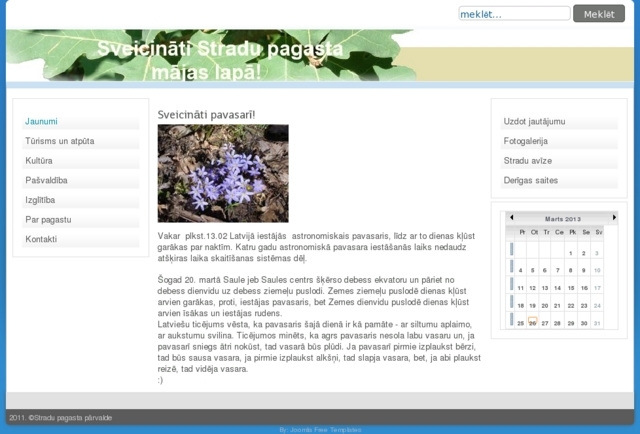Open Uzdot jautājumu link
Viewport: 640px width, 434px height.
point(535,121)
